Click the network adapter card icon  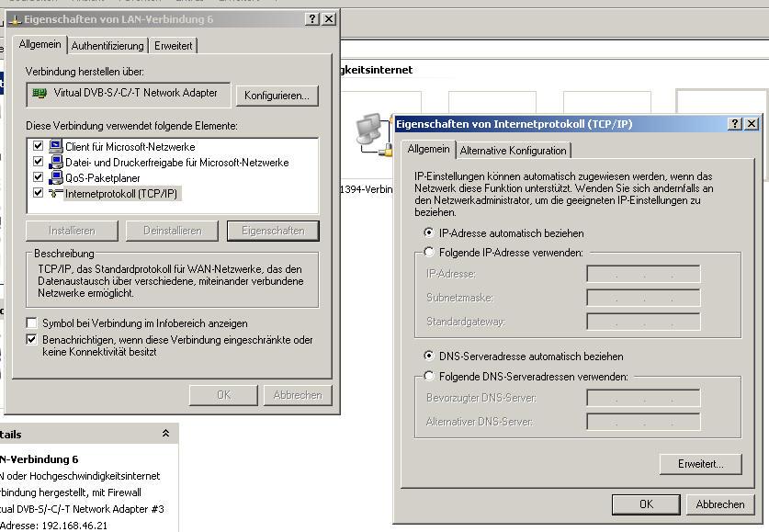(40, 93)
